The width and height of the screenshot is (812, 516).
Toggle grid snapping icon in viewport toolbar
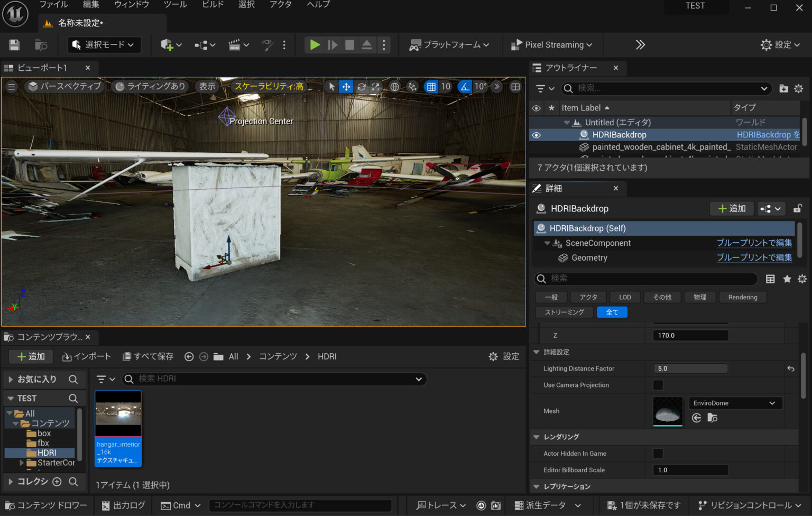coord(431,87)
